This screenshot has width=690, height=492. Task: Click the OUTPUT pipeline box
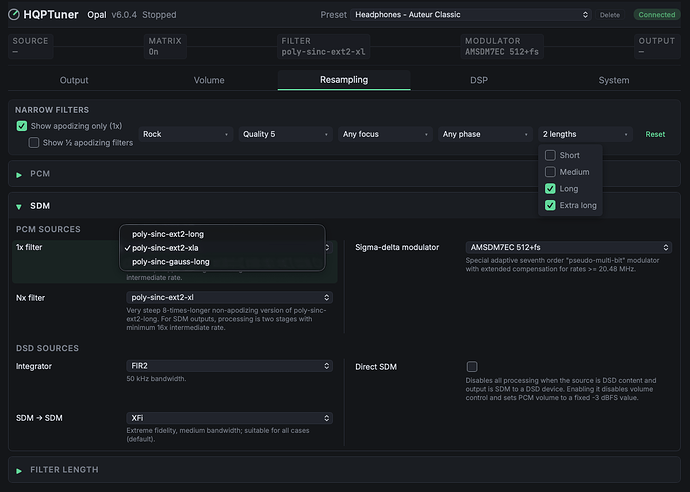click(657, 46)
